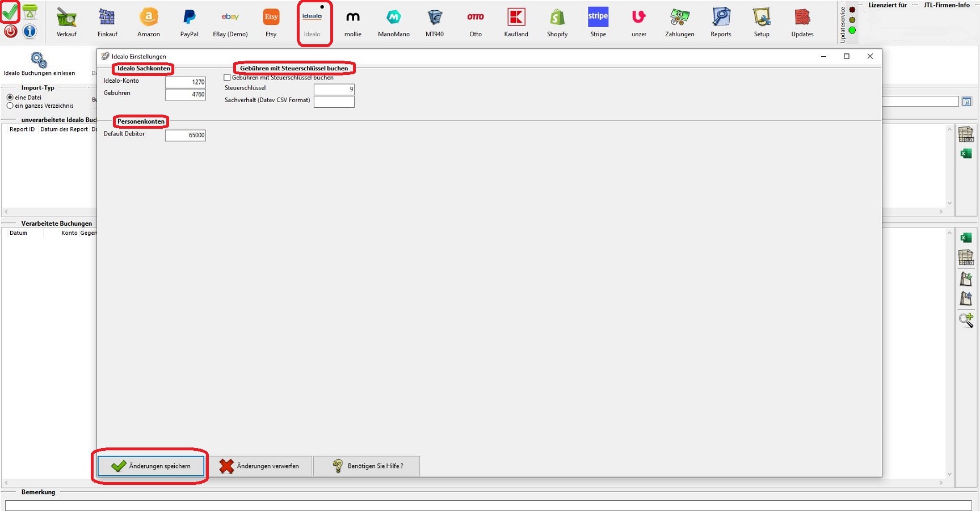
Task: Discard changes with Änderungen verwerfen
Action: click(x=260, y=466)
